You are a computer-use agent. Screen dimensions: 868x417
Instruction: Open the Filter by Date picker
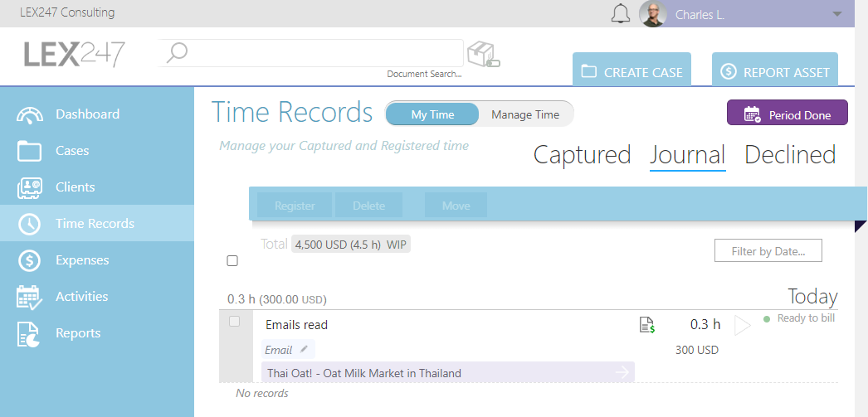pos(768,250)
